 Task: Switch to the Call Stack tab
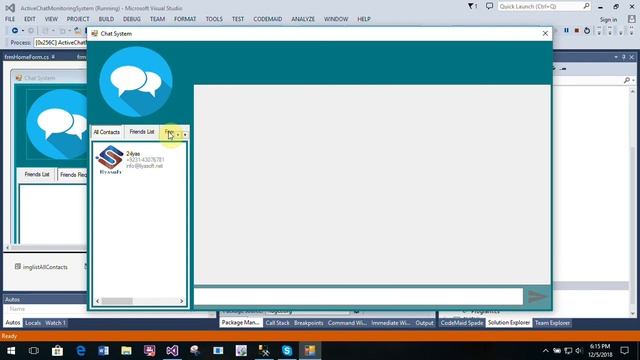(x=277, y=323)
